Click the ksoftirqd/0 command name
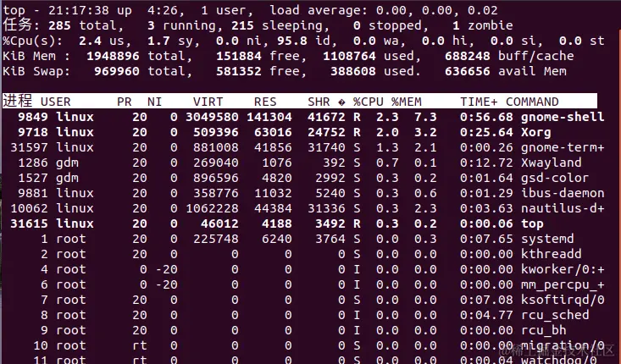The width and height of the screenshot is (621, 364). click(x=563, y=300)
